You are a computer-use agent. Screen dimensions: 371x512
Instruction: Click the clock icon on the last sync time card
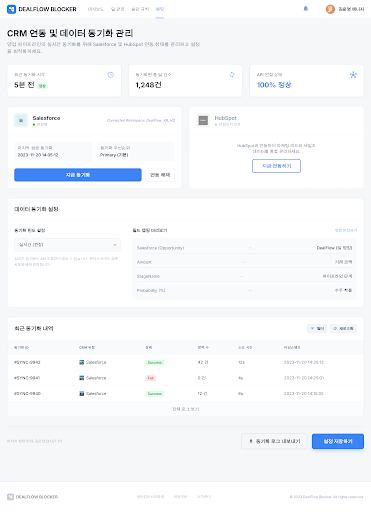click(x=111, y=75)
